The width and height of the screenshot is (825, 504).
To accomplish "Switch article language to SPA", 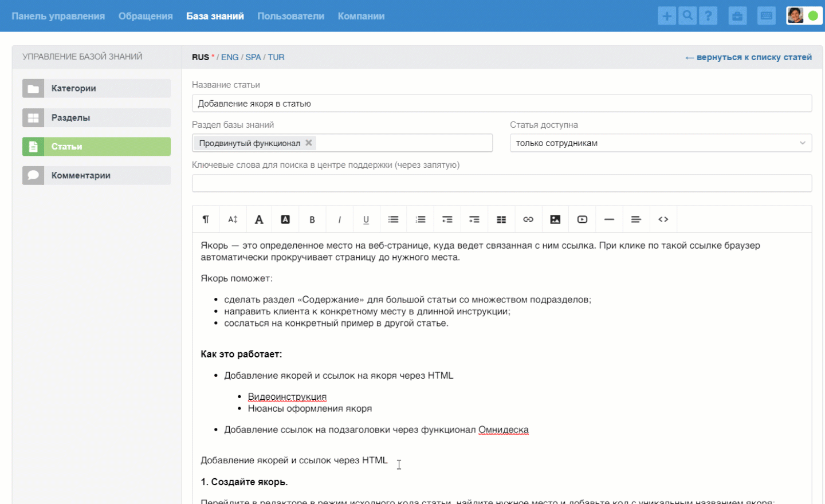I will tap(253, 57).
